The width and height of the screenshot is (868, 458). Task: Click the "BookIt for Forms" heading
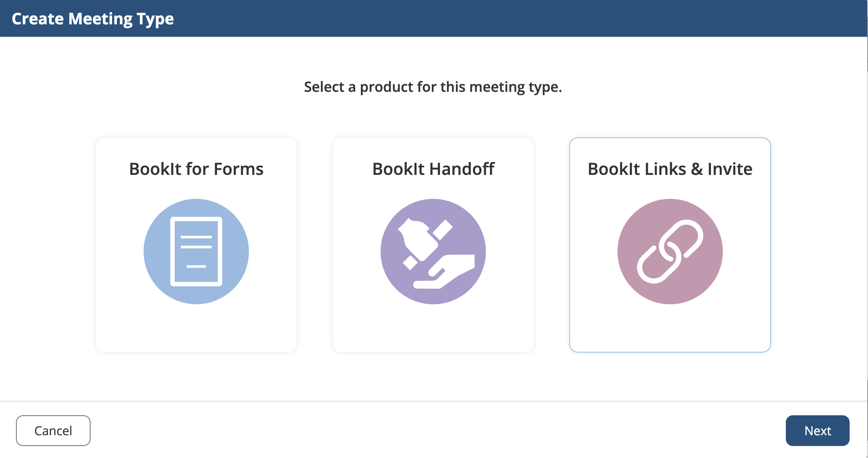point(196,169)
